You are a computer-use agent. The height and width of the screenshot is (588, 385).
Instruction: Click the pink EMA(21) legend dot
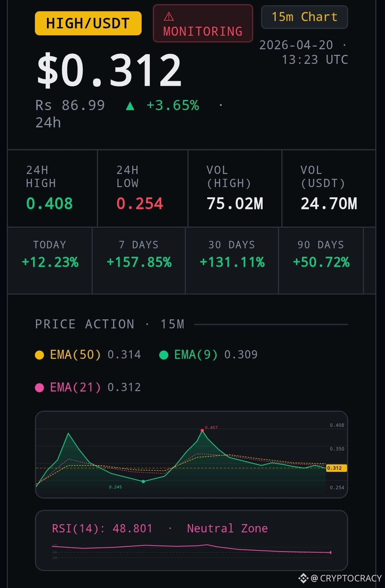point(39,388)
